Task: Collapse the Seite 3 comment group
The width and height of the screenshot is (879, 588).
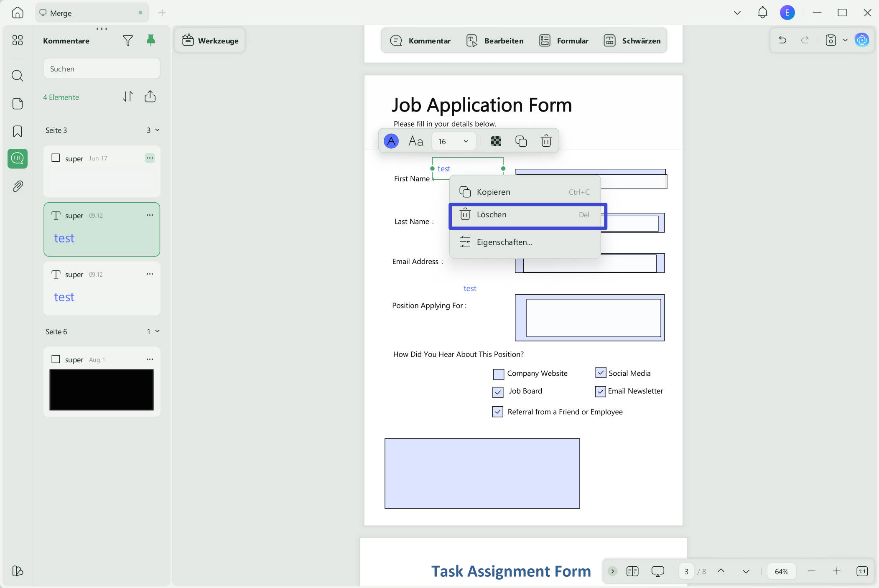Action: tap(157, 130)
